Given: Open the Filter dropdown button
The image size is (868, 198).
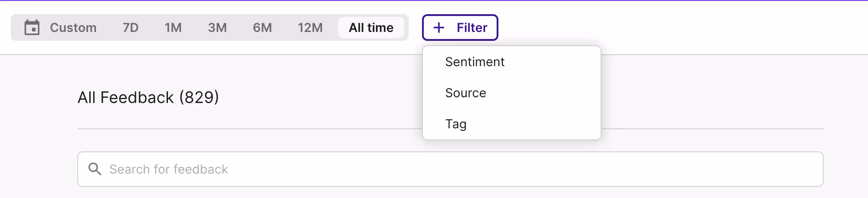Looking at the screenshot, I should pos(460,28).
